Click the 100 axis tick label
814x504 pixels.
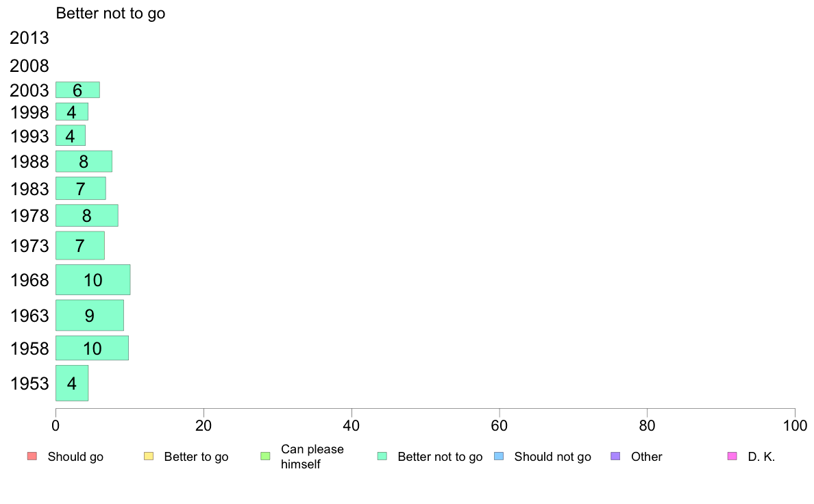[x=795, y=426]
